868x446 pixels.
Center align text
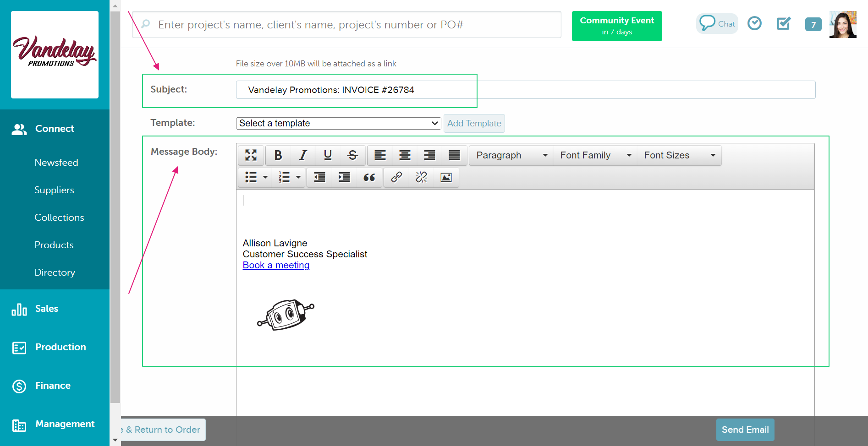405,155
